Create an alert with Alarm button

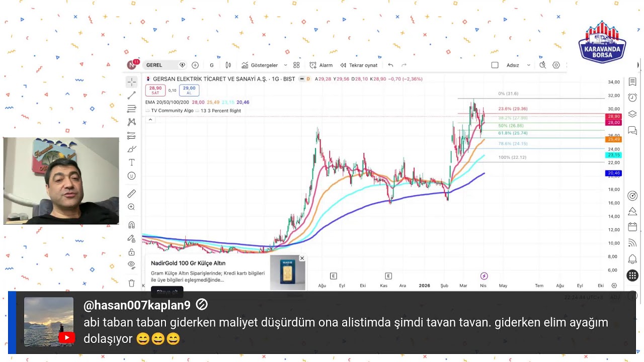coord(321,65)
